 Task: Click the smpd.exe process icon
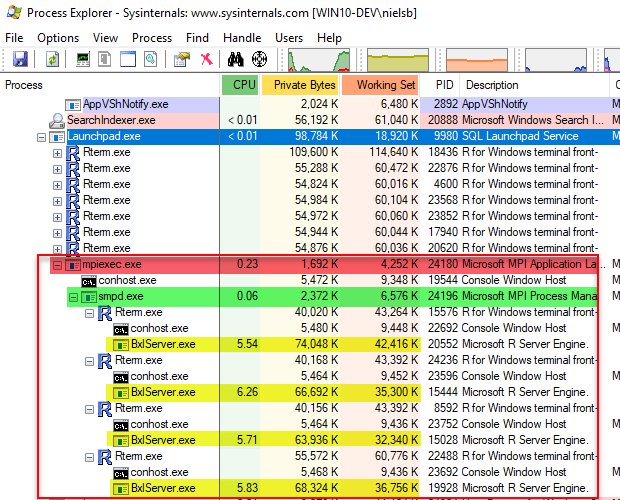[89, 297]
